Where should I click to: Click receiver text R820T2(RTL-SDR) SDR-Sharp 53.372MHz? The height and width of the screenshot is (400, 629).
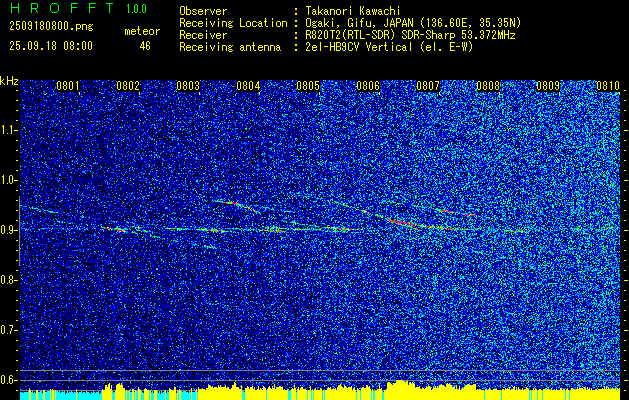pyautogui.click(x=409, y=35)
